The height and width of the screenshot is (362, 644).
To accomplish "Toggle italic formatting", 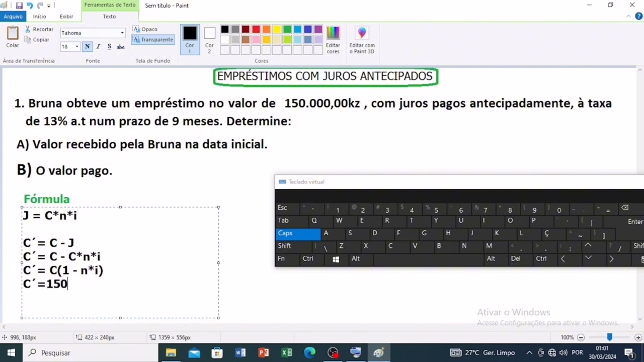I will point(98,47).
